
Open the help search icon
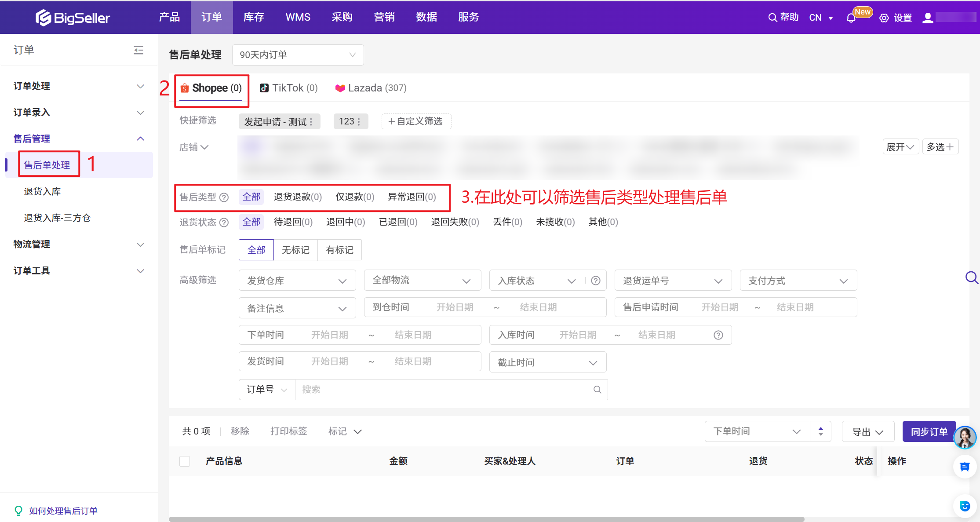(772, 18)
